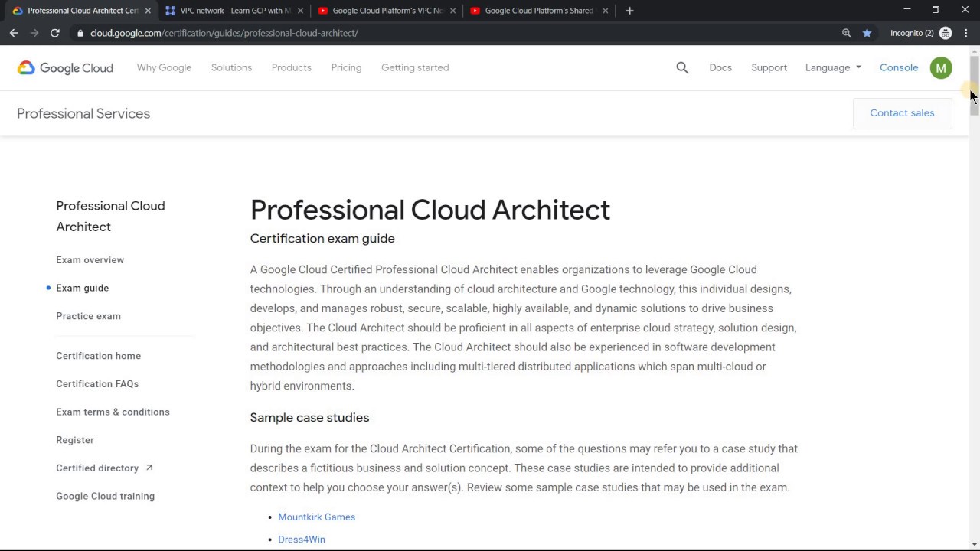980x551 pixels.
Task: Close the VPC network Learn GCP tab
Action: pyautogui.click(x=300, y=11)
